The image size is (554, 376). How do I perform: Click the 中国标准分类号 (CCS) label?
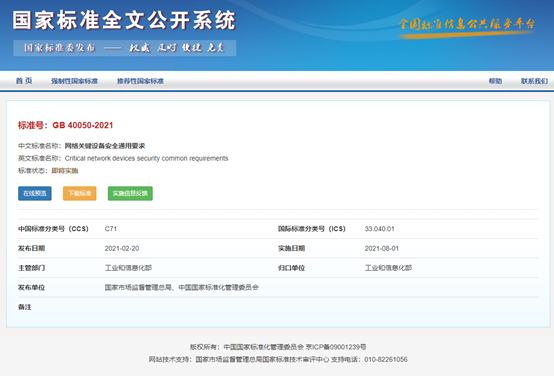tap(53, 229)
